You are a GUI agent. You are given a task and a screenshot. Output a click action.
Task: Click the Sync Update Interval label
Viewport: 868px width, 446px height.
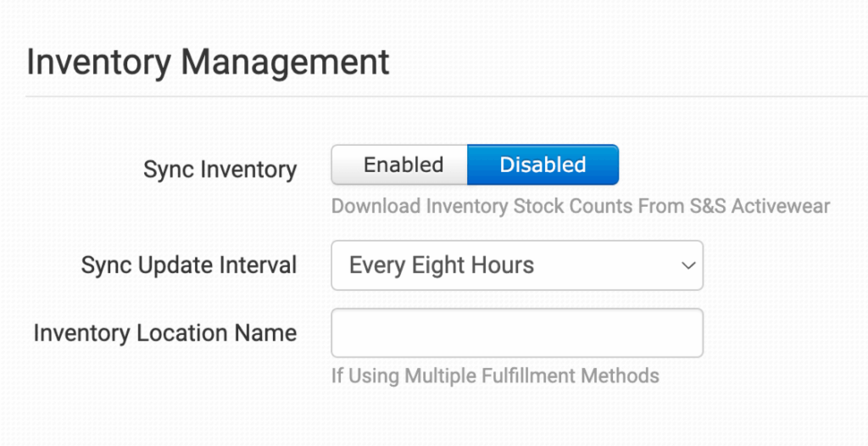pyautogui.click(x=189, y=265)
